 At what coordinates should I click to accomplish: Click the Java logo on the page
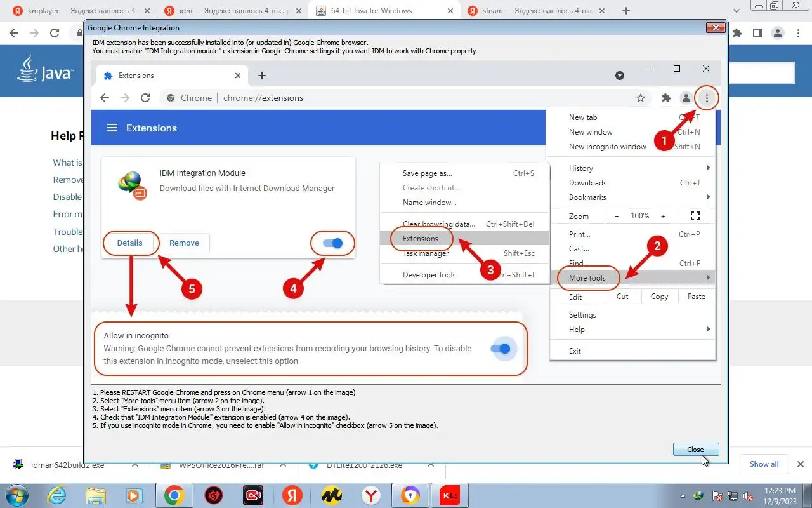click(x=46, y=70)
